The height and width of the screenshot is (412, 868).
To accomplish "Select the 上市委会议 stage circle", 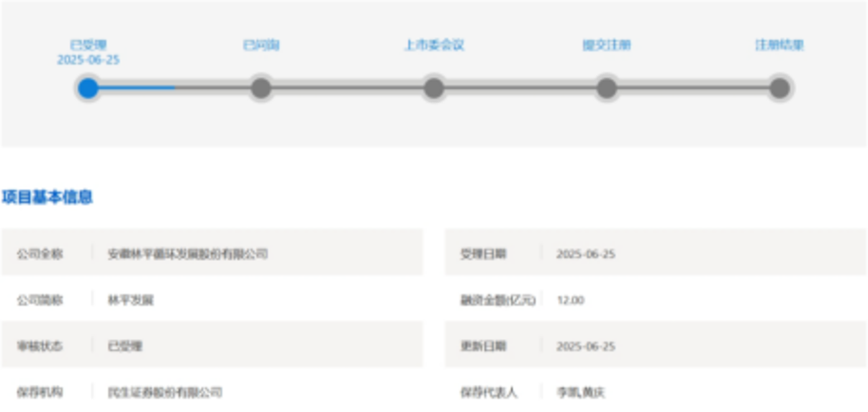I will point(434,88).
